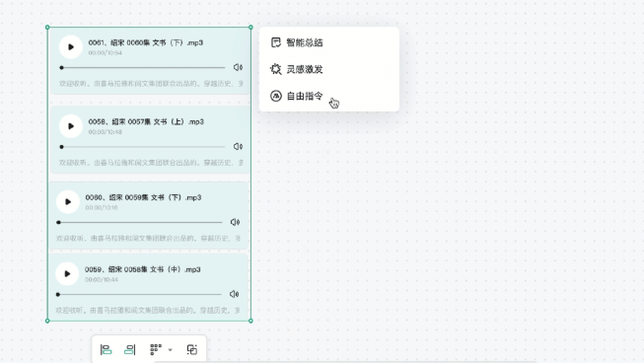This screenshot has height=363, width=644.
Task: Click the time label 00:00/10:54
Action: tap(106, 53)
